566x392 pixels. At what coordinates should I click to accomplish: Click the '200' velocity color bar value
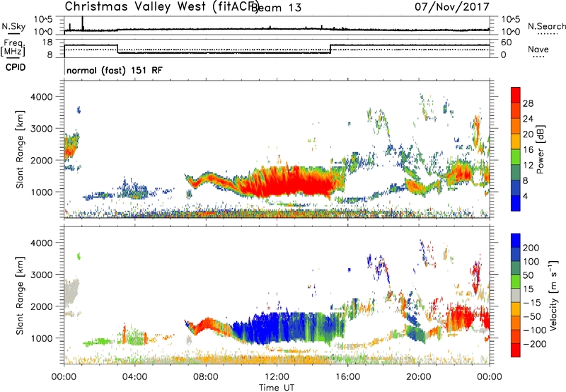[531, 248]
